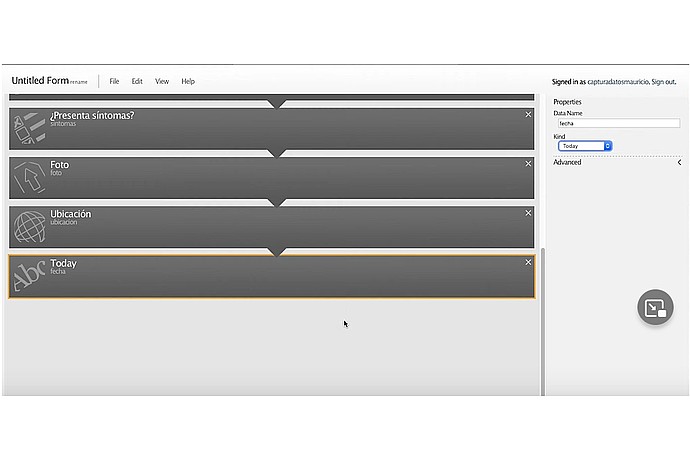
Task: Select the Foto question title
Action: 59,165
